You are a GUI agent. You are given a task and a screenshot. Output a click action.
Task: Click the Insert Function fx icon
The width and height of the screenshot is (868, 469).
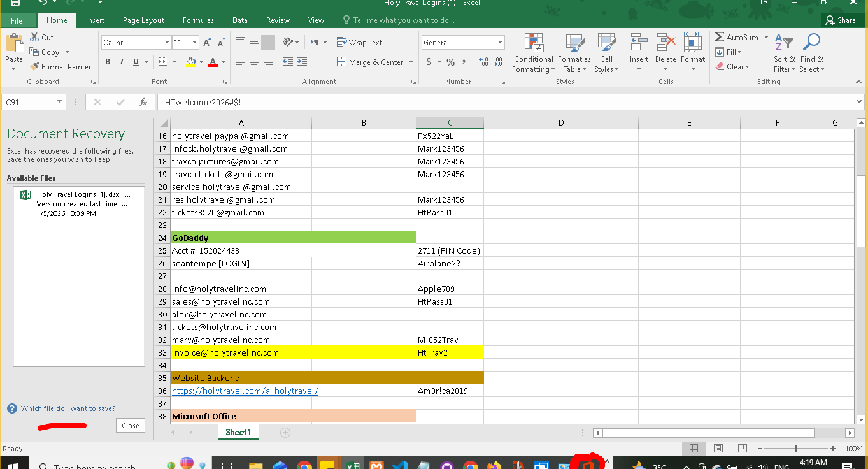click(x=143, y=102)
